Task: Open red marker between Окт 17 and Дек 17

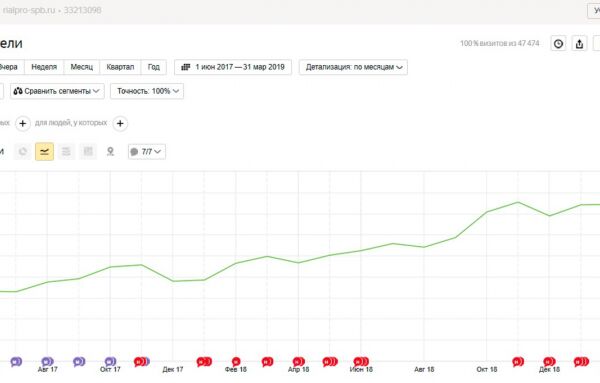Action: [x=141, y=361]
